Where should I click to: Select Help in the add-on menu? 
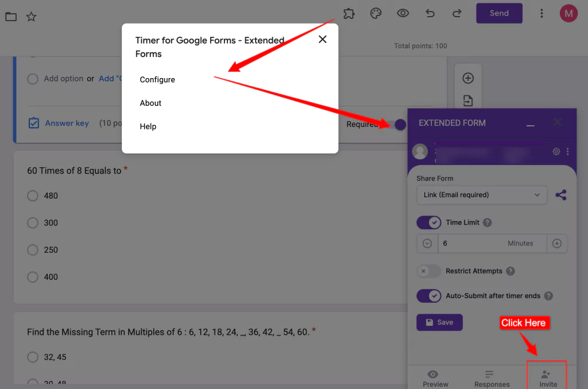pyautogui.click(x=148, y=126)
